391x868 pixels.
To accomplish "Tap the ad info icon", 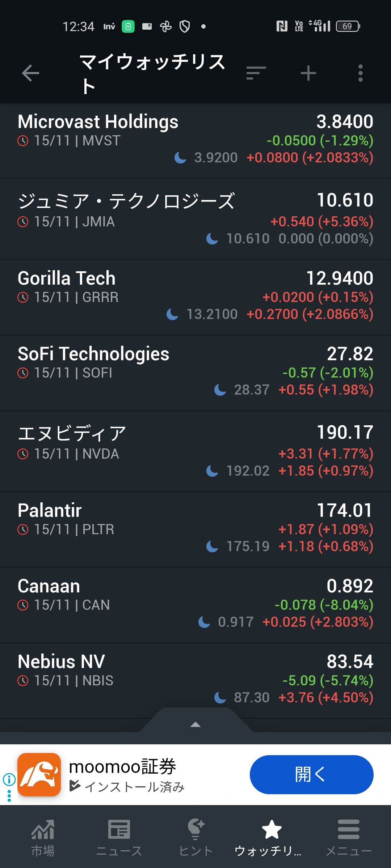I will pyautogui.click(x=9, y=779).
